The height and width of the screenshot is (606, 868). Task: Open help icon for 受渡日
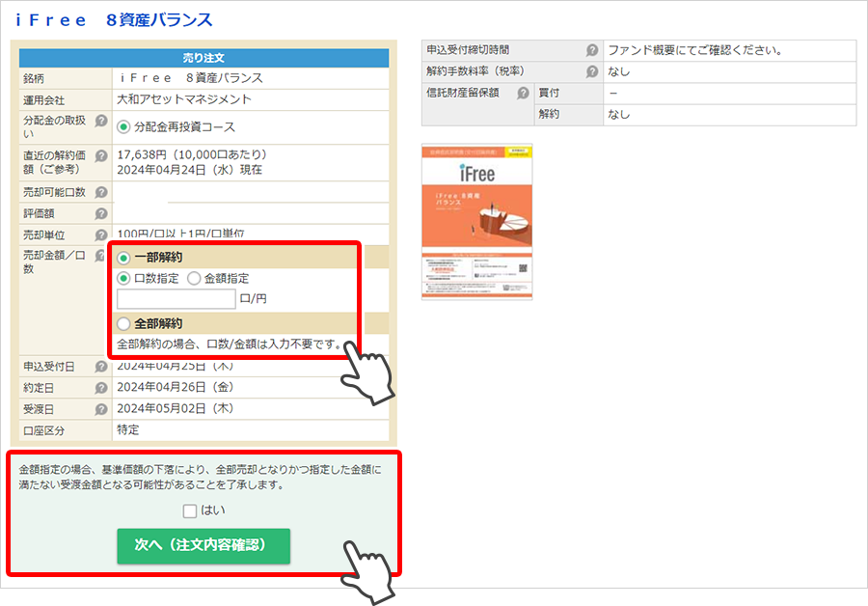[100, 409]
